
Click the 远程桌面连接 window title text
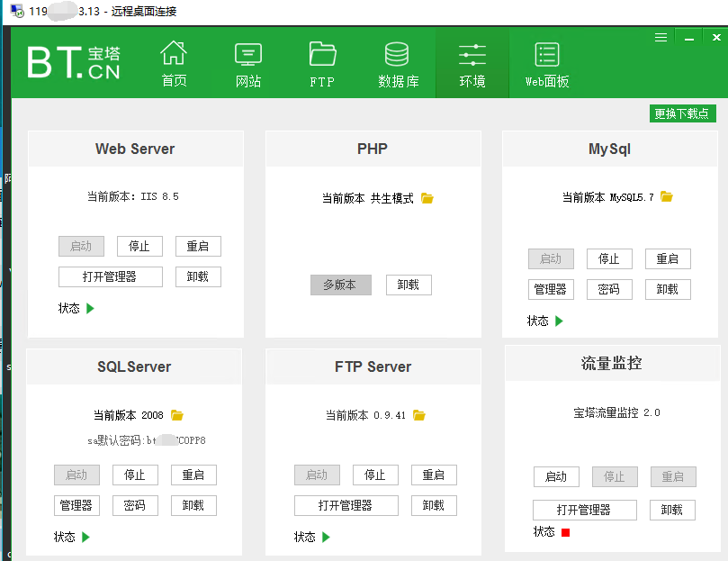click(x=144, y=11)
